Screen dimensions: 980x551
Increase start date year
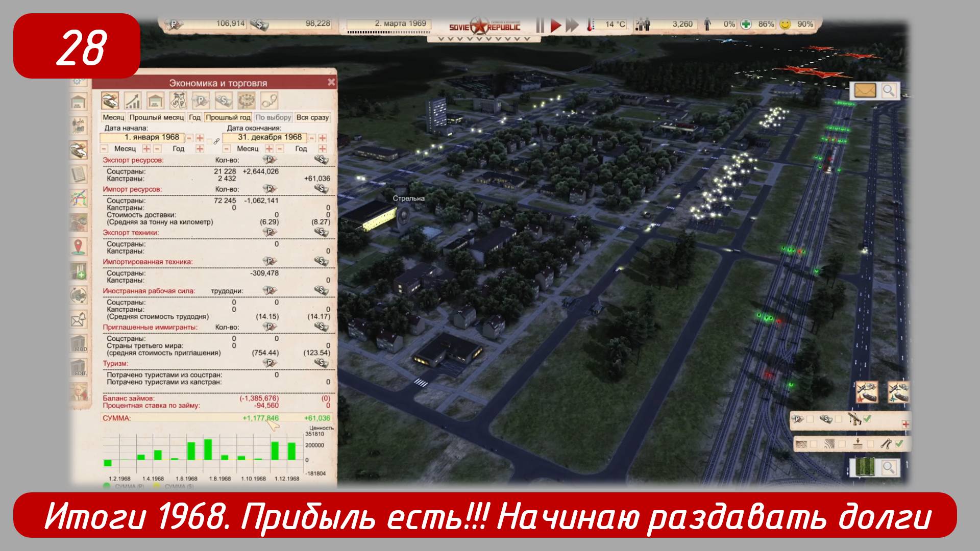coord(200,149)
